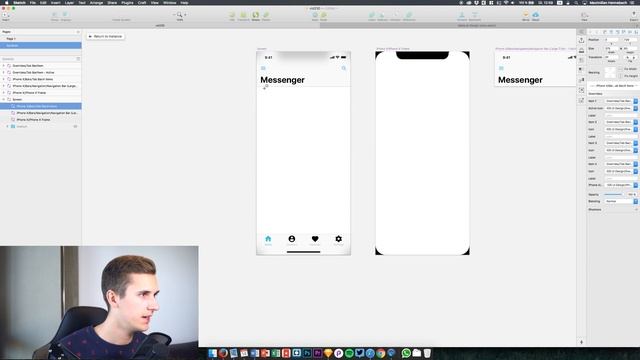Viewport: 640px width, 360px height.
Task: Open Spotify from the Dock
Action: (x=349, y=353)
